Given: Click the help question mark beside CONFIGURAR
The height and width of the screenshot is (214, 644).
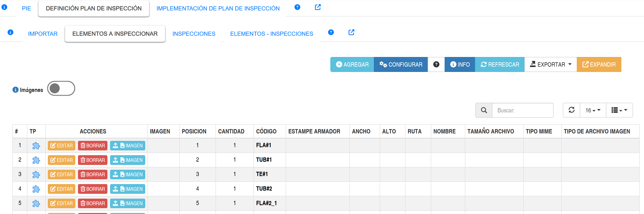Looking at the screenshot, I should tap(436, 65).
